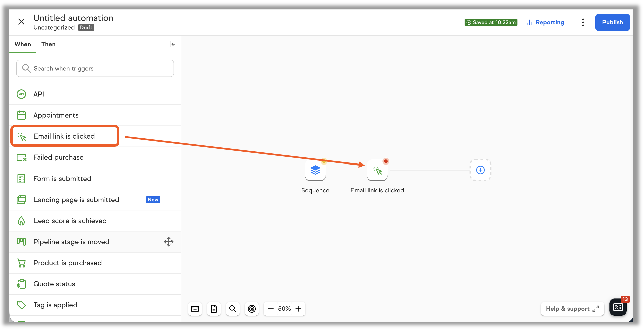The height and width of the screenshot is (329, 644).
Task: Click the Email link is clicked cursor icon
Action: pos(21,136)
